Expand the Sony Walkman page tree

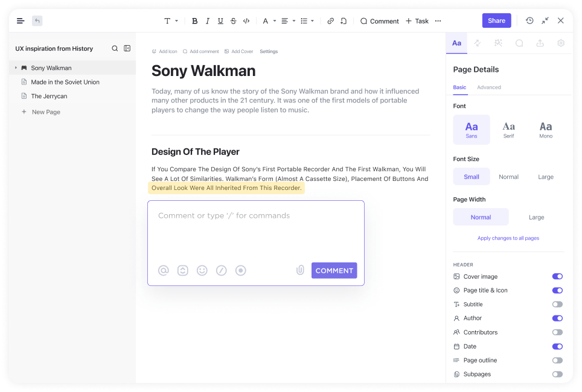coord(16,68)
